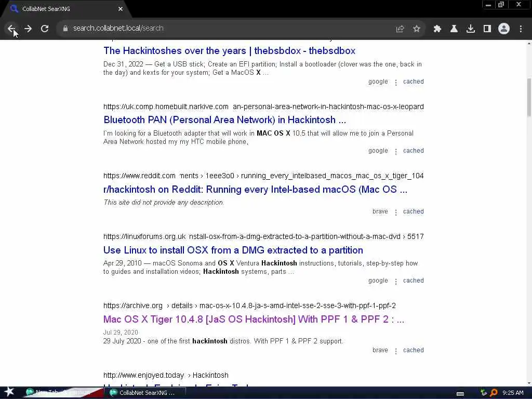The image size is (532, 399).
Task: Open the Chrome Labs flask icon
Action: click(454, 29)
